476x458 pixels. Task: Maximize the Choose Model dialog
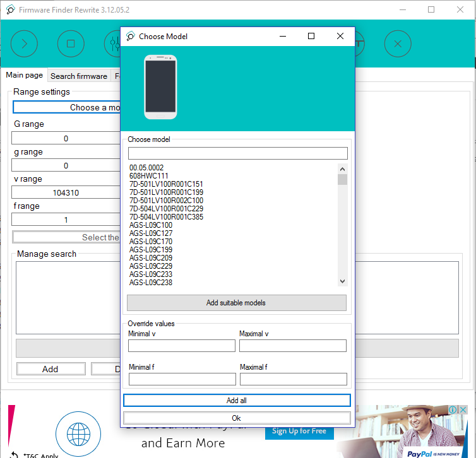tap(311, 37)
